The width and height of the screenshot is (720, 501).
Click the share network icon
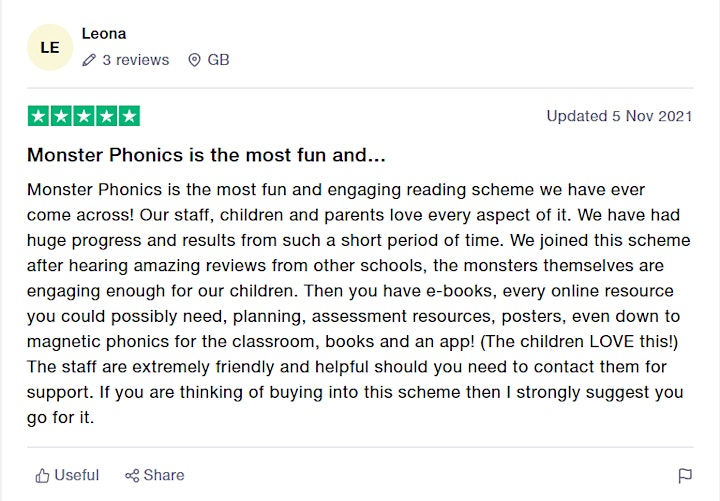[x=132, y=476]
